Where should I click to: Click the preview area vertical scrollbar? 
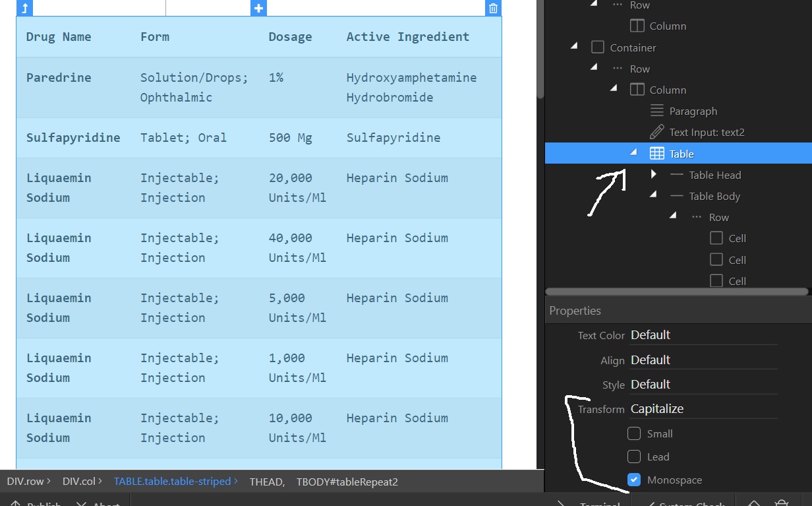(540, 49)
